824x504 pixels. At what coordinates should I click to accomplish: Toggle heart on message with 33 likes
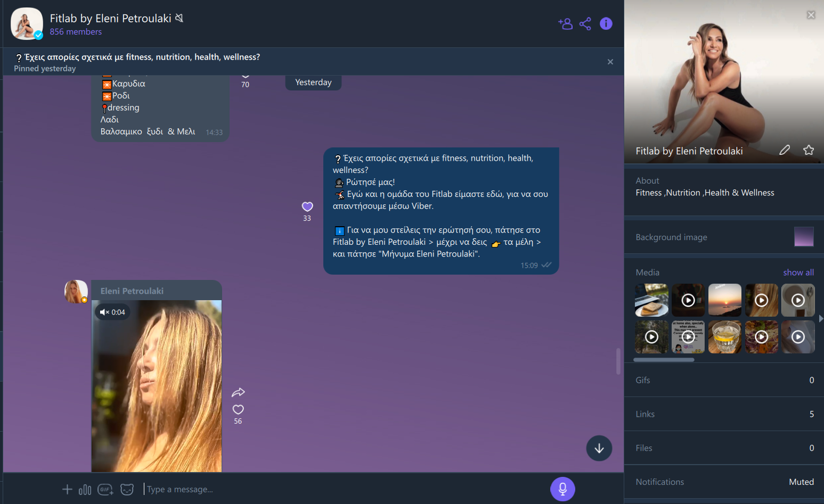point(307,206)
